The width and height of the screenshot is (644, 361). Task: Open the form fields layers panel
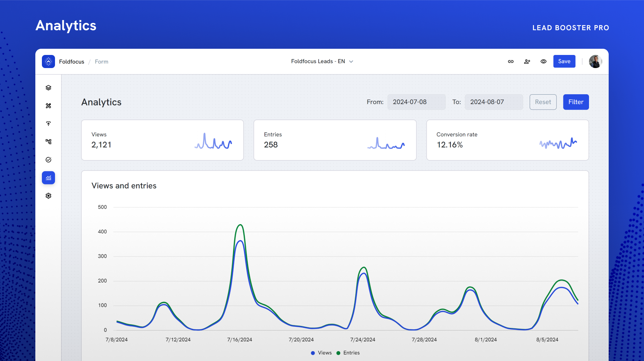(48, 87)
